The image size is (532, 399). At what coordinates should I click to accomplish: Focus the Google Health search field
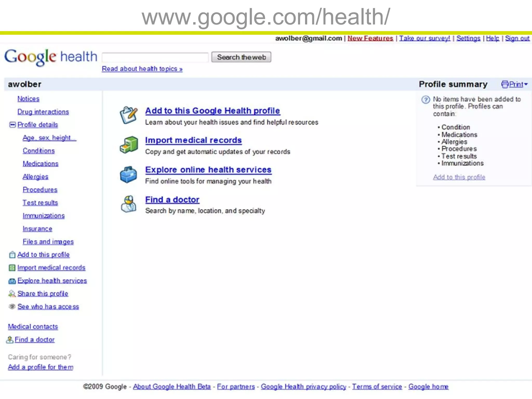pyautogui.click(x=155, y=57)
